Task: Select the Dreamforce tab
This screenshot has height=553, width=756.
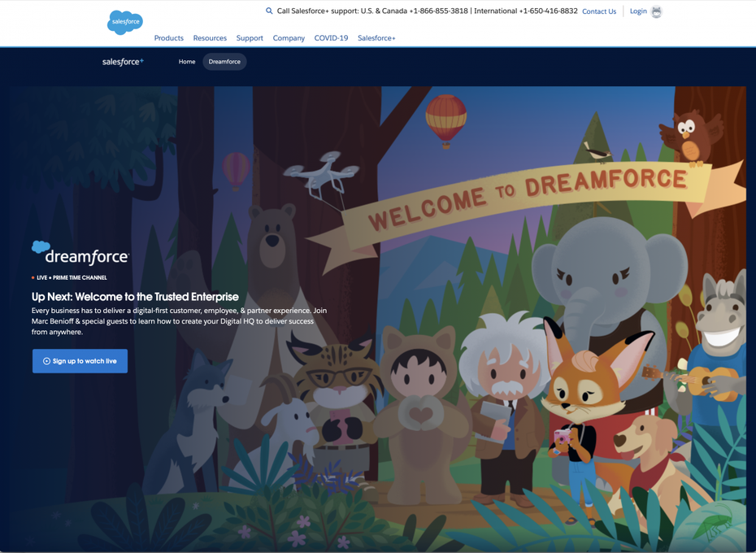Action: click(x=224, y=62)
